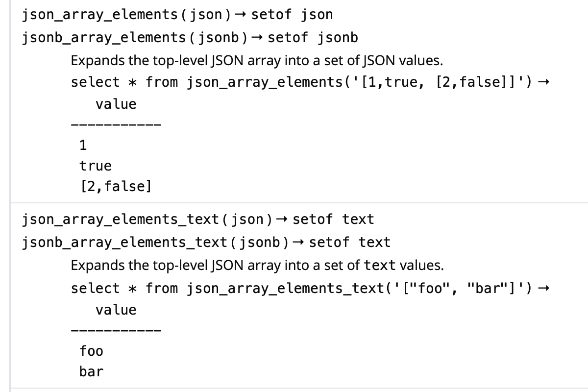Screen dimensions: 588x392
Task: Click the output value '1'
Action: click(x=83, y=145)
